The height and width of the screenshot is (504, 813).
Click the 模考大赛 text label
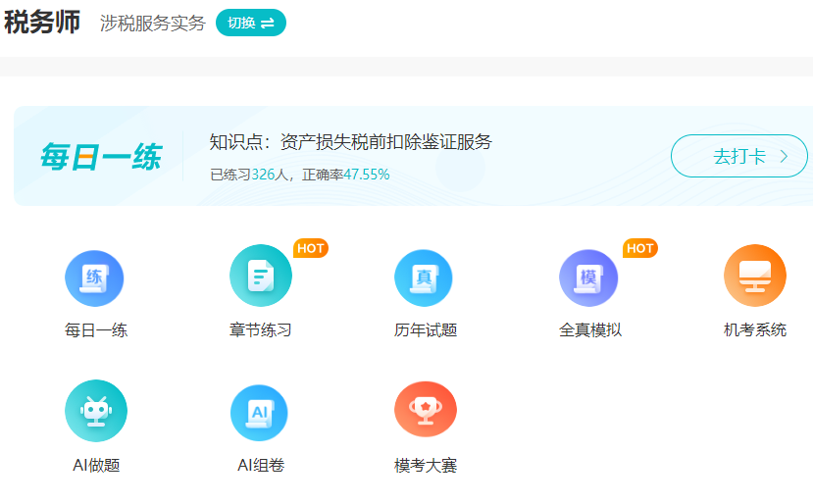(x=426, y=466)
